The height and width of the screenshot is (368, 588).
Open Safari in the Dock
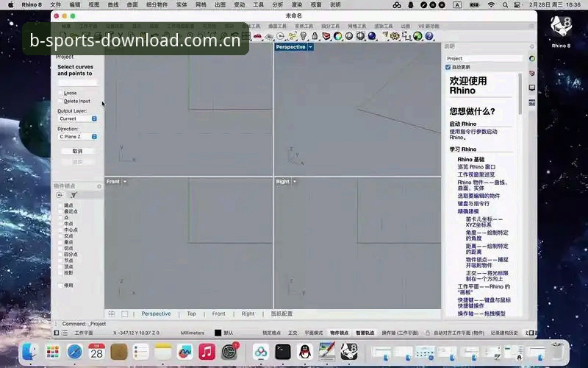[74, 352]
